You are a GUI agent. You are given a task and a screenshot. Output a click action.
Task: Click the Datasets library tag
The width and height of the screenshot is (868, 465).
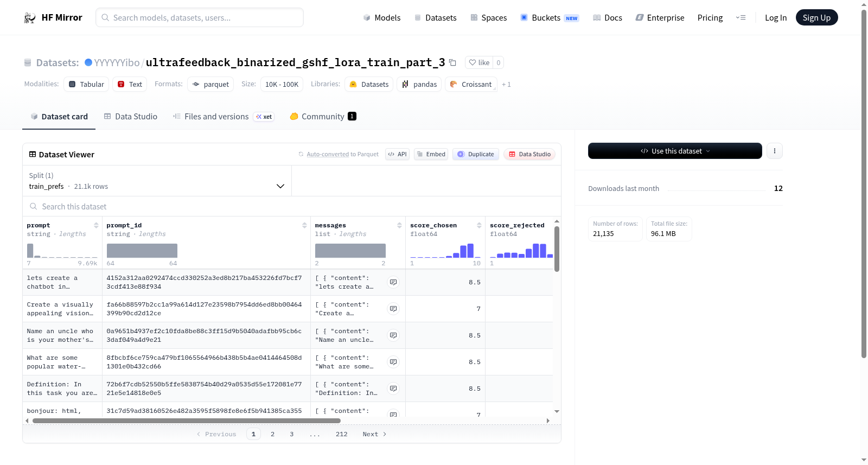click(x=369, y=84)
